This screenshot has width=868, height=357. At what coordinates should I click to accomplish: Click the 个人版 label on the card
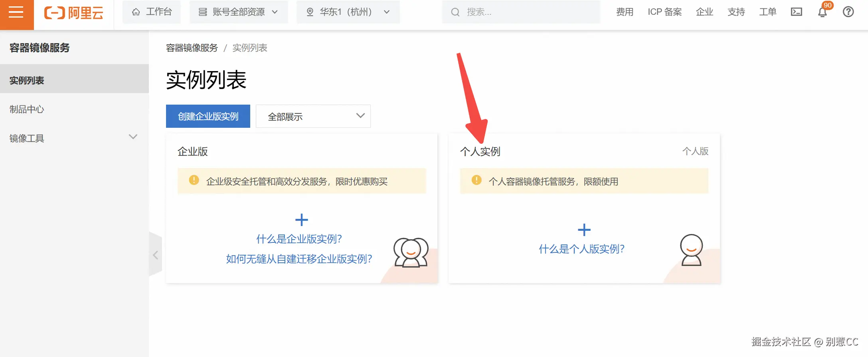pyautogui.click(x=695, y=151)
